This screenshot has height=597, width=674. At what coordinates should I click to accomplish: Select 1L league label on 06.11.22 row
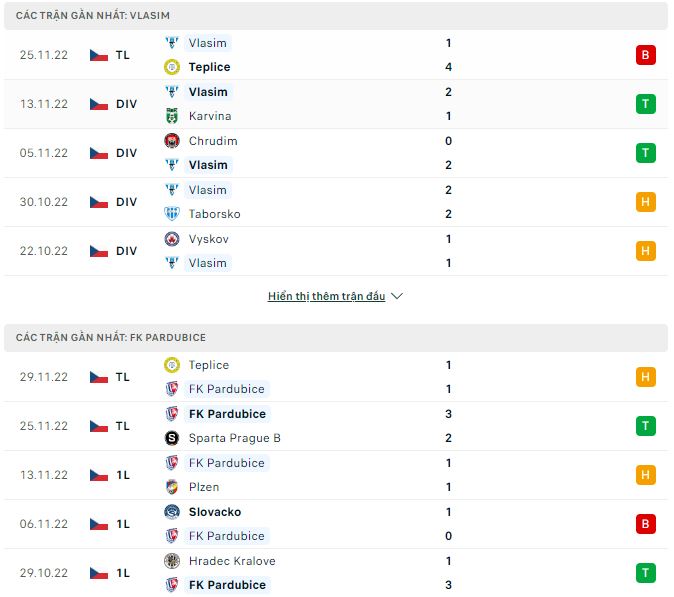pyautogui.click(x=122, y=524)
